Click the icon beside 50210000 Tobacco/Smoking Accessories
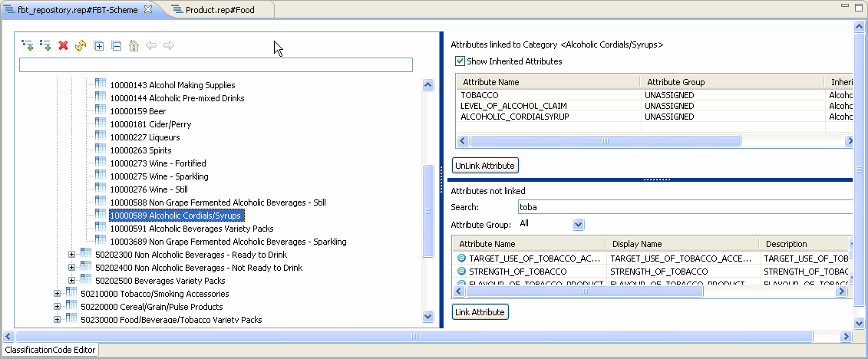 click(71, 292)
